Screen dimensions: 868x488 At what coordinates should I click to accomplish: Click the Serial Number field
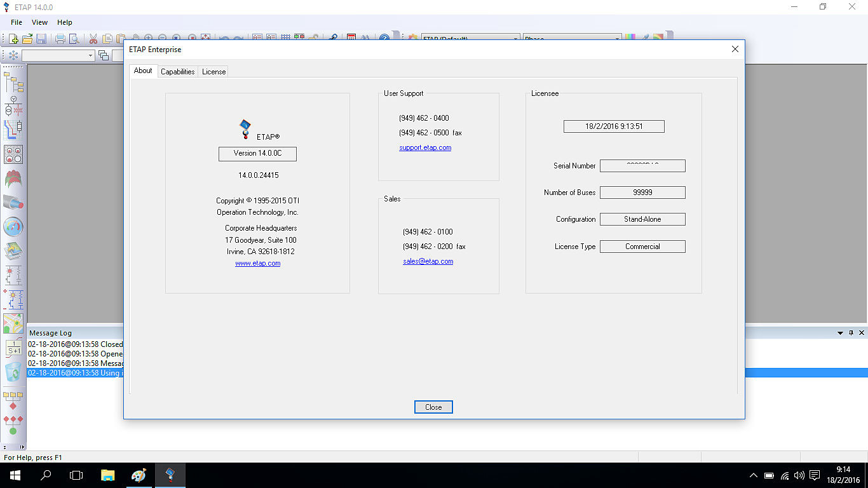click(x=642, y=166)
